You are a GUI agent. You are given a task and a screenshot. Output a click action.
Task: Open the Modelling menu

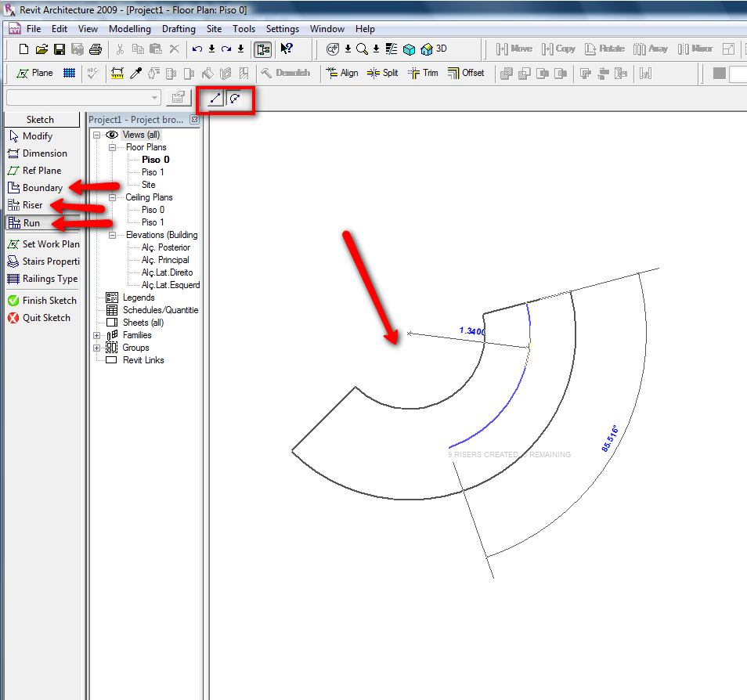pyautogui.click(x=129, y=29)
